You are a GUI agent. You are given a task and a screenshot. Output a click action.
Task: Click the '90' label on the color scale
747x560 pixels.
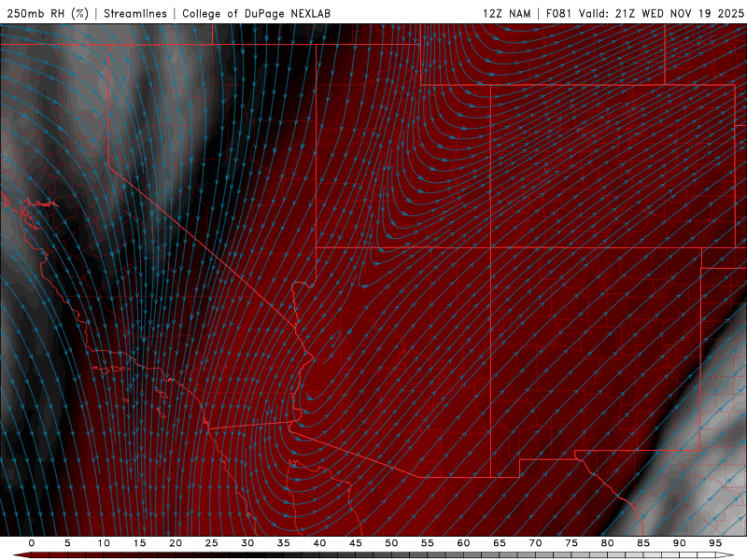click(x=679, y=543)
